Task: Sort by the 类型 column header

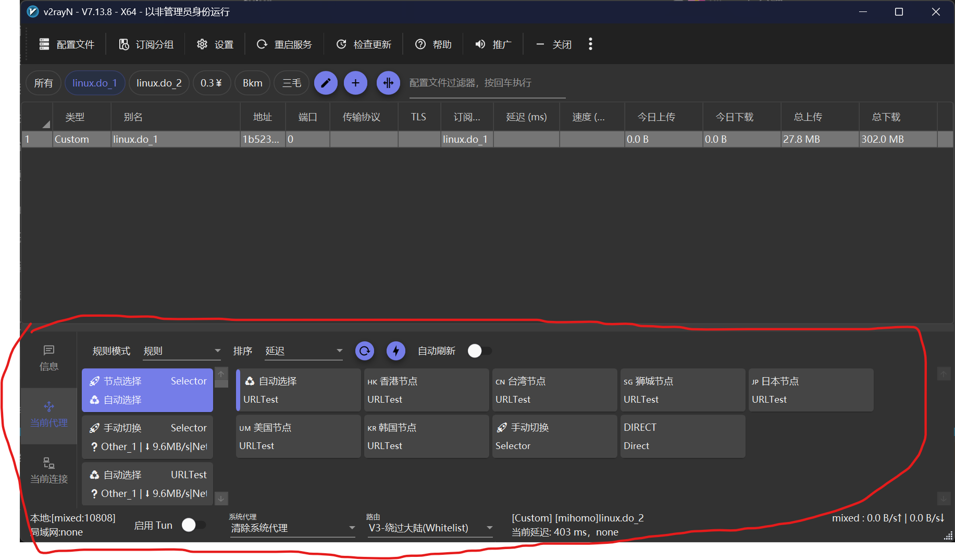Action: click(82, 117)
